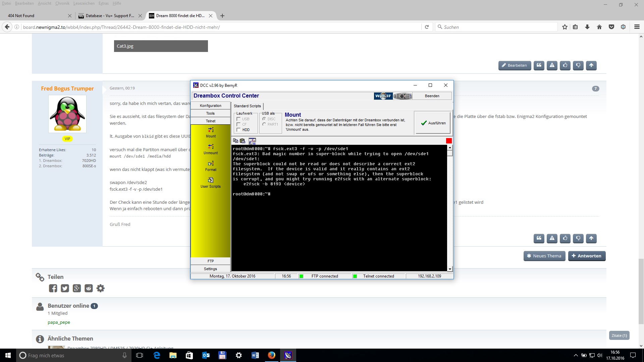Open Fred Bogus Trumper's profile link
This screenshot has width=644, height=362.
coord(67,88)
